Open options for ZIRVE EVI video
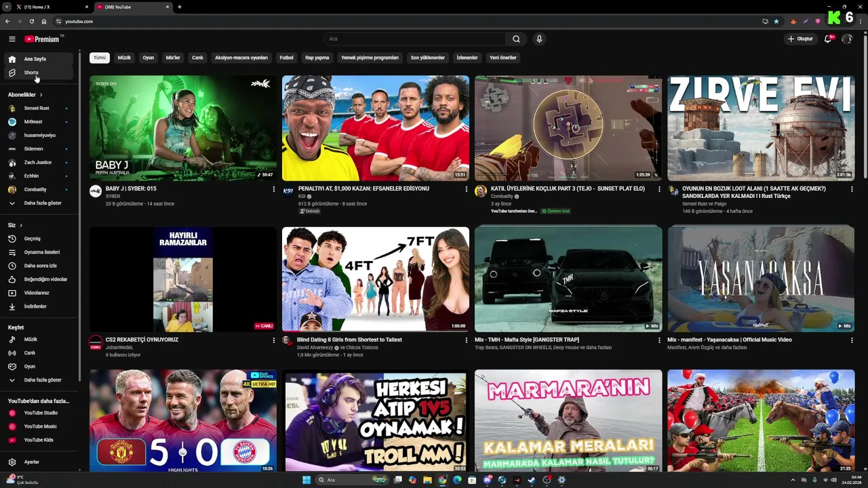Viewport: 868px width, 488px height. (x=852, y=189)
